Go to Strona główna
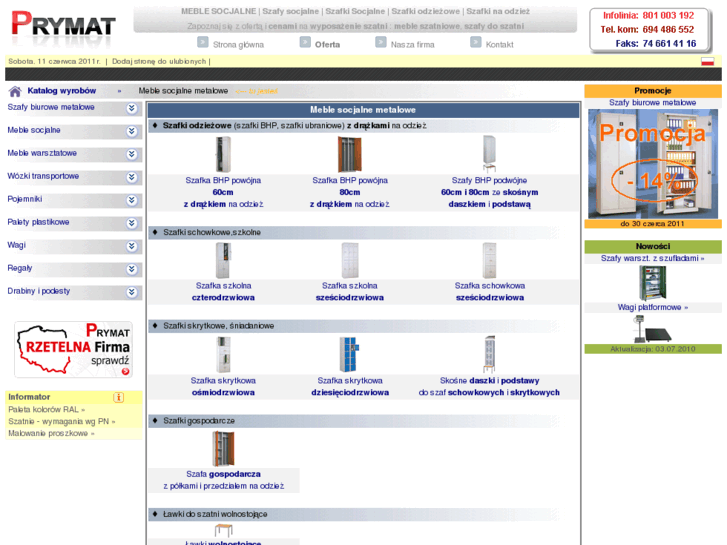This screenshot has width=727, height=545. pos(238,45)
